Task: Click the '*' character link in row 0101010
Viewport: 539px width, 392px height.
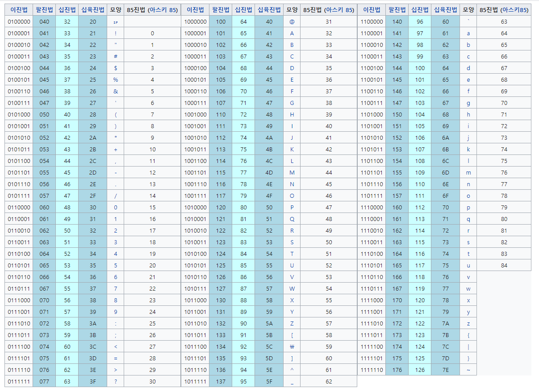Action: 116,138
